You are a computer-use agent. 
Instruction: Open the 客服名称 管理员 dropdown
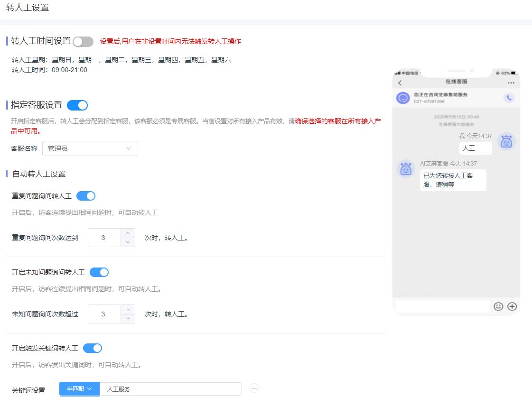(90, 148)
